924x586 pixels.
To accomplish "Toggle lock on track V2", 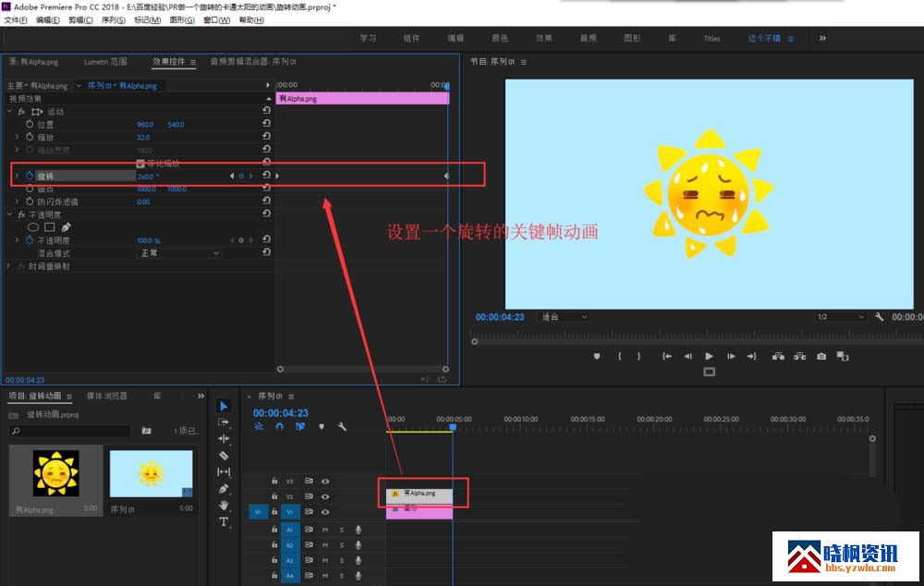I will tap(274, 496).
